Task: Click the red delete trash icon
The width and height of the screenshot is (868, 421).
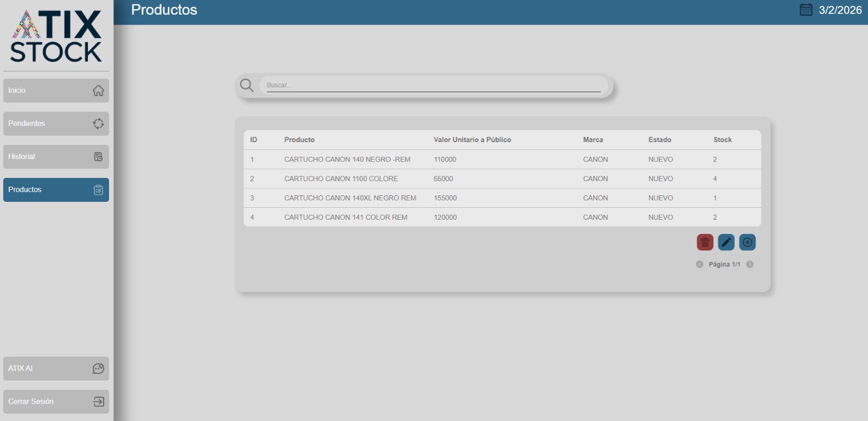Action: pyautogui.click(x=705, y=243)
